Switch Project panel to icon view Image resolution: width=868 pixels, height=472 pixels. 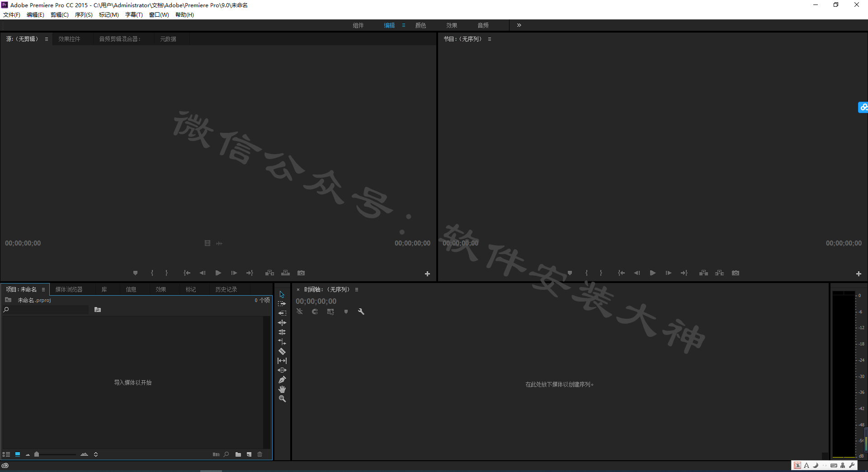(x=18, y=454)
